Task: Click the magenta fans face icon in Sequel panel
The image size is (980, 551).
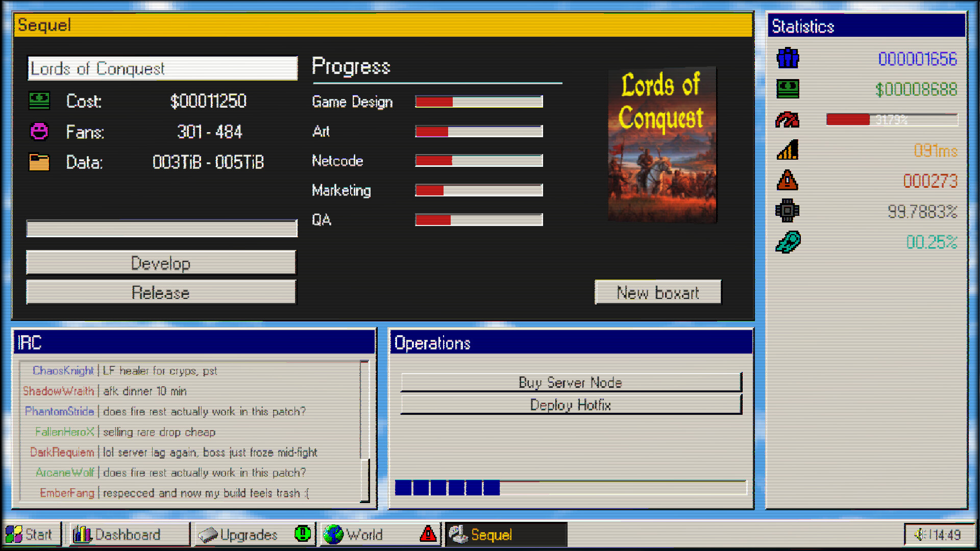Action: (x=39, y=132)
